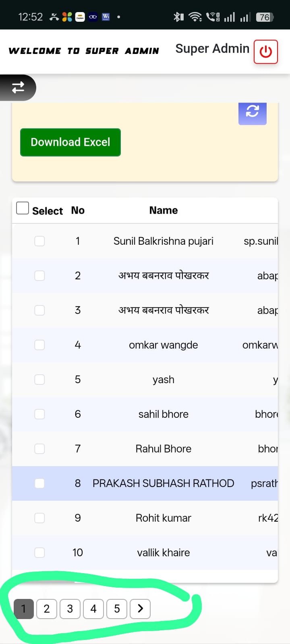
Task: Tap the Wi-Fi status bar icon
Action: click(x=195, y=17)
